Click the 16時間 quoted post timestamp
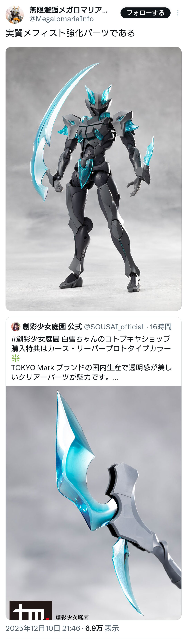This screenshot has height=644, width=187. click(x=161, y=327)
